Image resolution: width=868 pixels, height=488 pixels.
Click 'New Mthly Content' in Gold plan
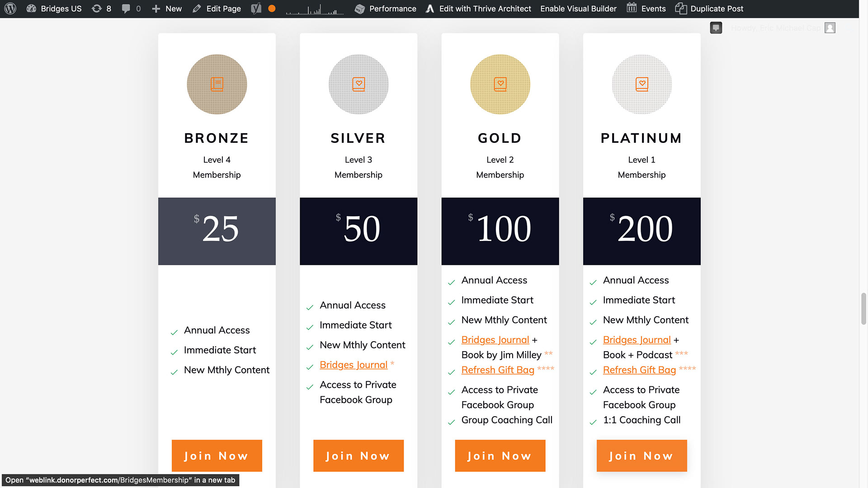504,320
